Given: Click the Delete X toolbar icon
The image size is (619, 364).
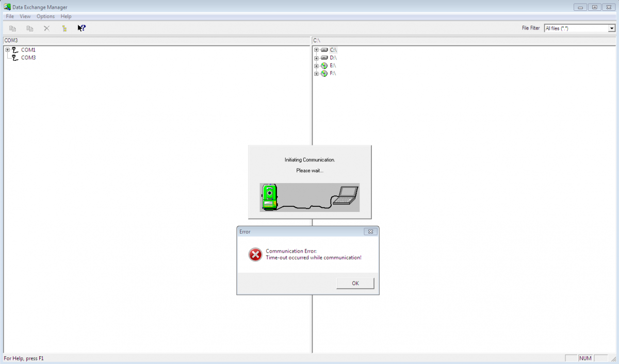Looking at the screenshot, I should (x=46, y=28).
